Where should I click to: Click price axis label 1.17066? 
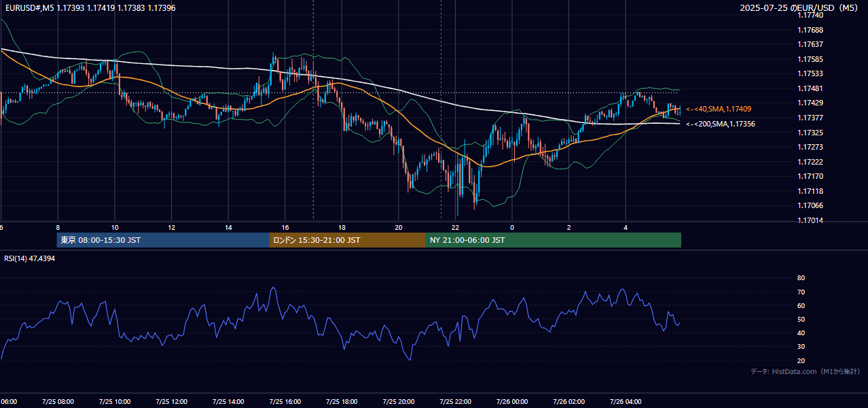(810, 205)
